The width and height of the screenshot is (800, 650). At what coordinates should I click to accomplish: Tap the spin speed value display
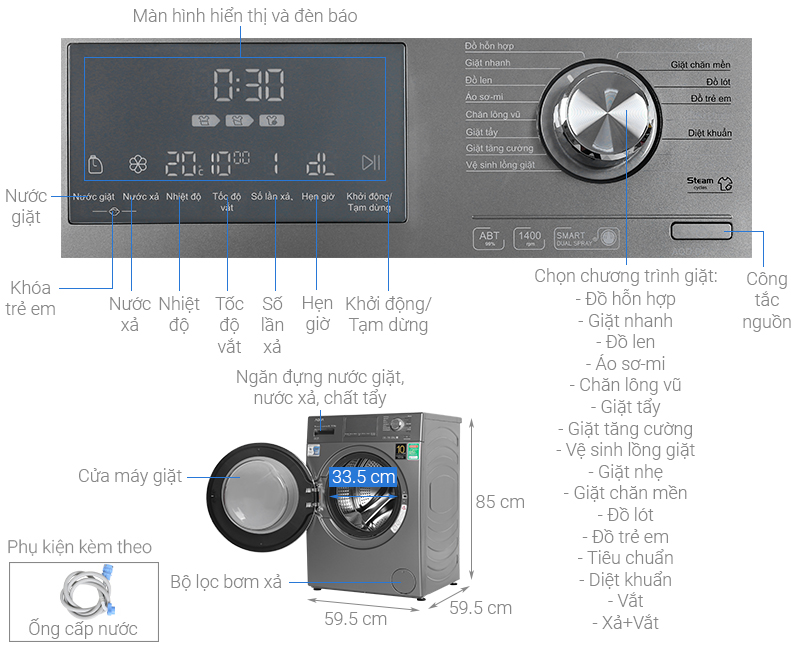click(x=229, y=162)
